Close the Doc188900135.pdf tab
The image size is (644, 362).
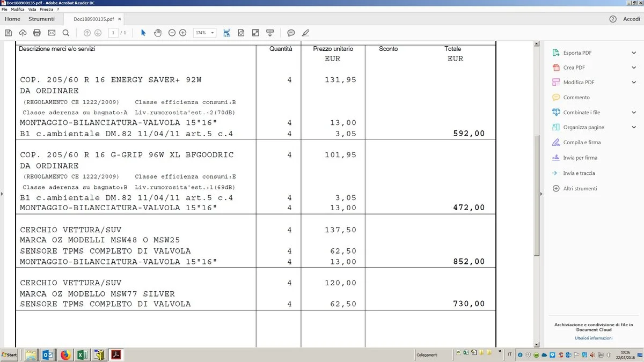(120, 19)
